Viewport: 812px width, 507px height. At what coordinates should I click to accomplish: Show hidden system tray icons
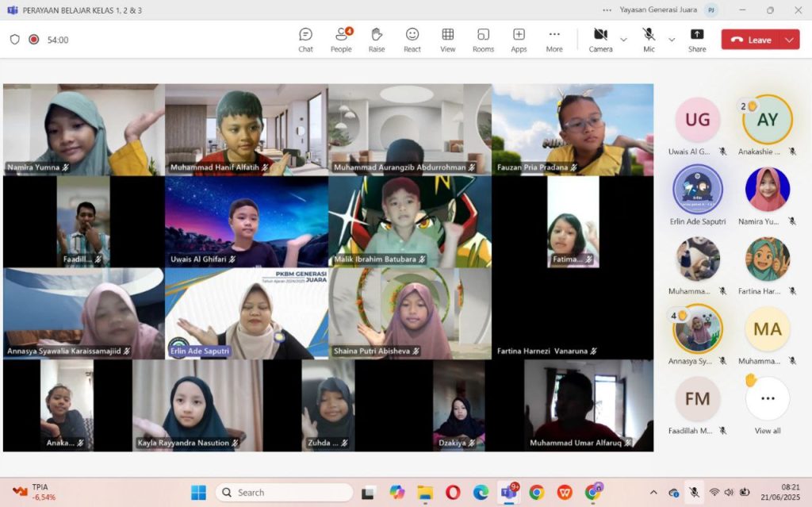[x=653, y=493]
